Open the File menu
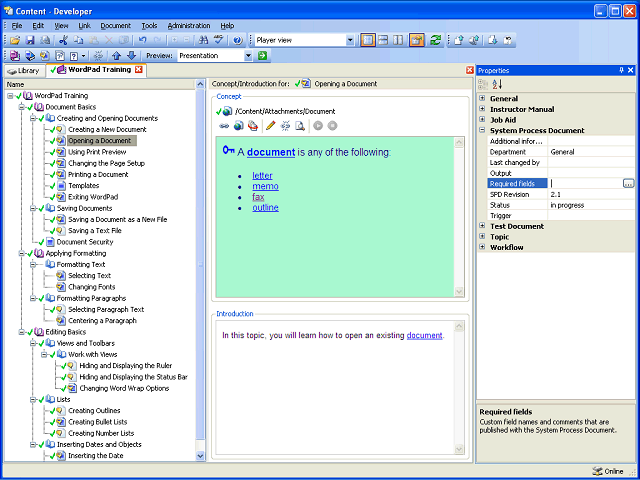640x480 pixels. click(17, 26)
